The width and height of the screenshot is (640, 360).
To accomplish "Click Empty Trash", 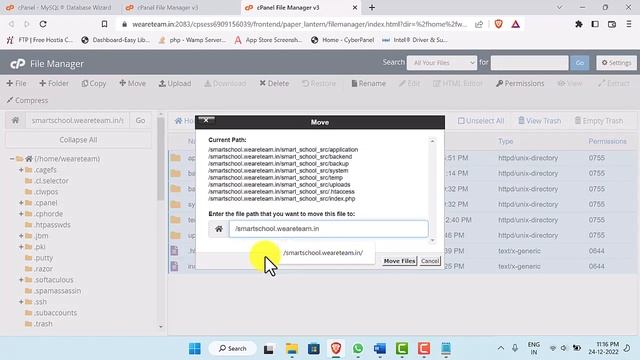I will point(599,121).
